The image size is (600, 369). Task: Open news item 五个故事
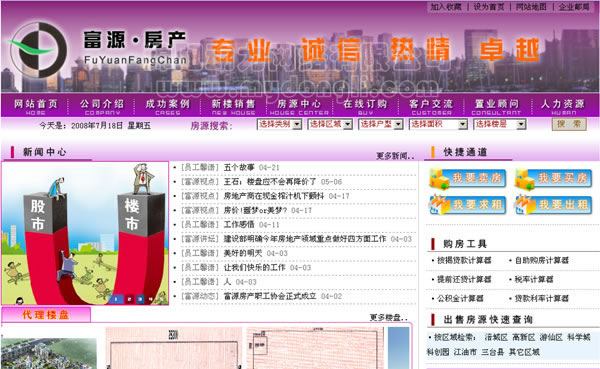pos(239,167)
